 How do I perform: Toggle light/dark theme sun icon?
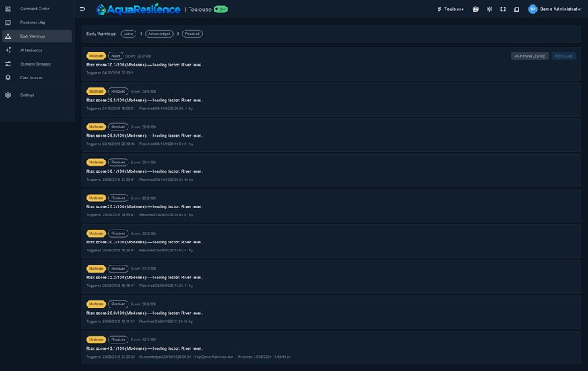(489, 9)
